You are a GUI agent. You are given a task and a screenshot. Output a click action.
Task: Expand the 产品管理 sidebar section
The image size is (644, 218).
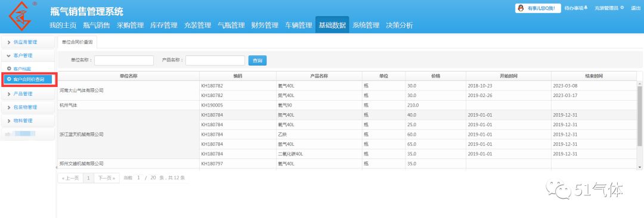[x=27, y=94]
